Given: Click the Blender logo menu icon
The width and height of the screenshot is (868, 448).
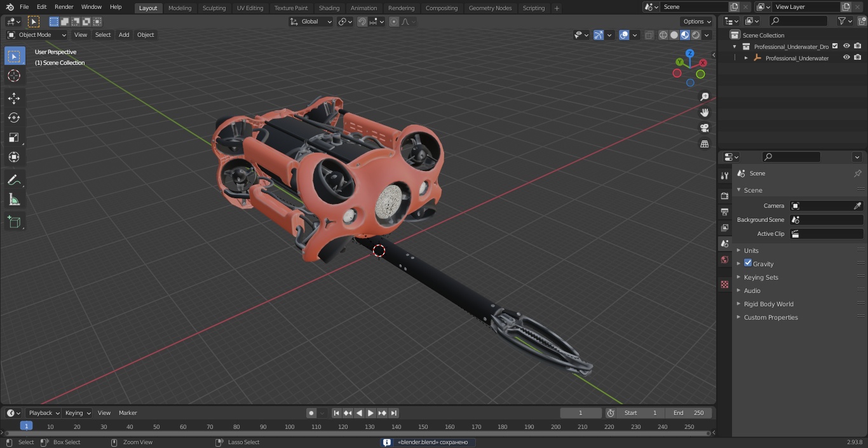Looking at the screenshot, I should pyautogui.click(x=10, y=7).
